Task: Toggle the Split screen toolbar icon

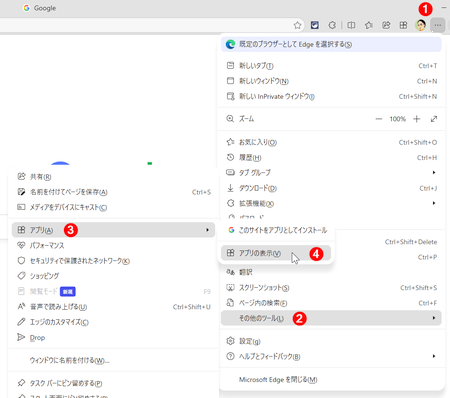Action: (351, 25)
